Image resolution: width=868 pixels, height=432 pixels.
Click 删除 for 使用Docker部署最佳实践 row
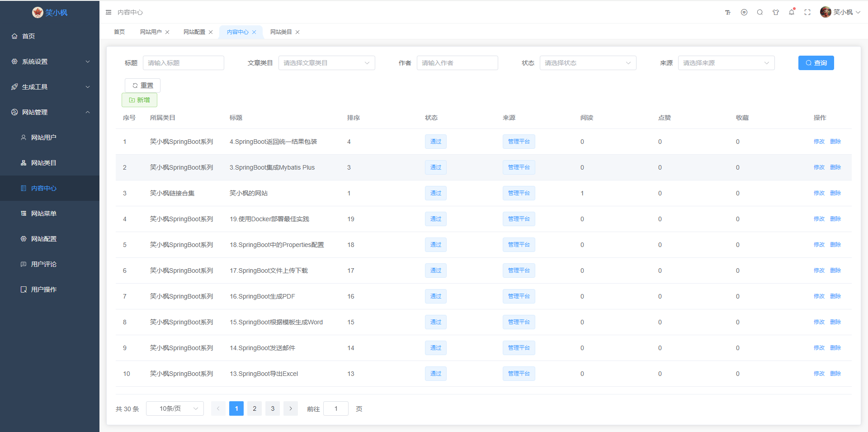(835, 219)
